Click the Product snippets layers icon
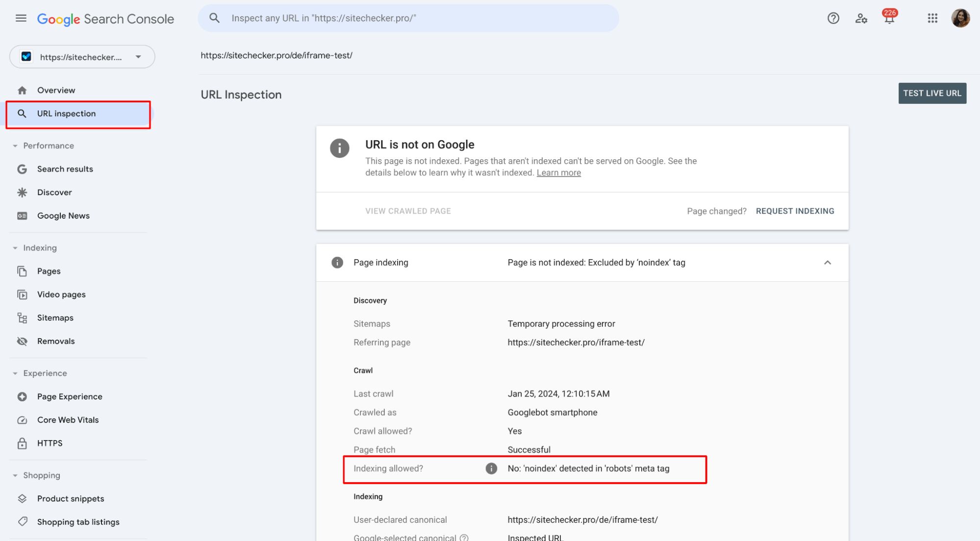980x541 pixels. point(22,498)
